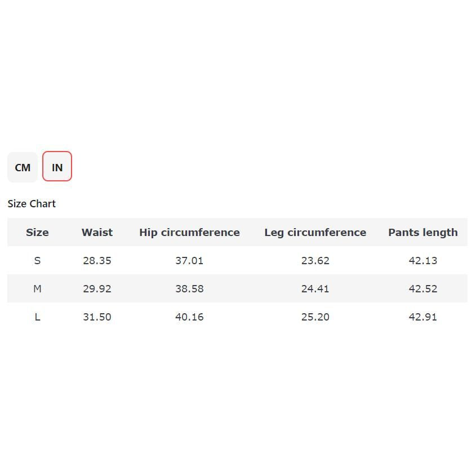Click hip circumference value 37.01
Screen dimensions: 476x476
189,260
